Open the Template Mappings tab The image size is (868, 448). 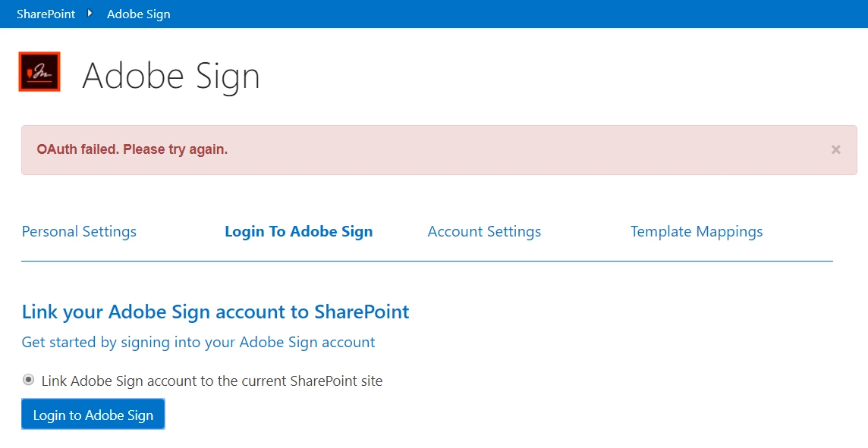click(x=697, y=231)
